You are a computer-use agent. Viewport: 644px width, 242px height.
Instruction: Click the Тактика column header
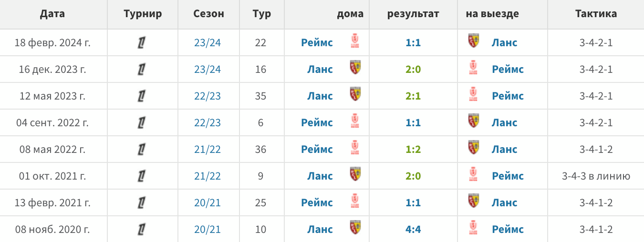tap(596, 14)
